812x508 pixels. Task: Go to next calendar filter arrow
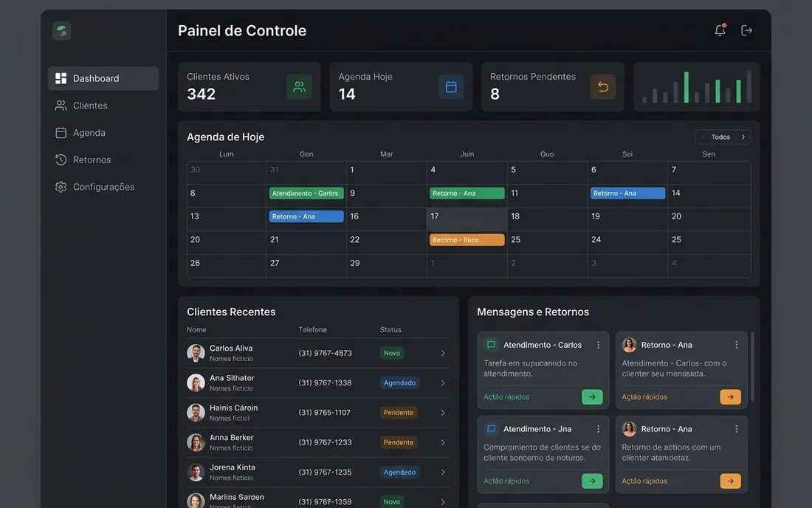(743, 137)
